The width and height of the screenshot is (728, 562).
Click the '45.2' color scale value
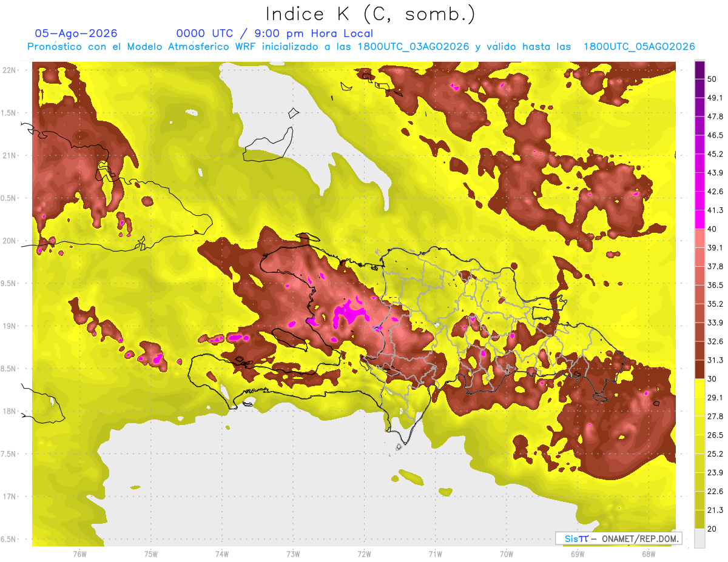click(x=715, y=154)
